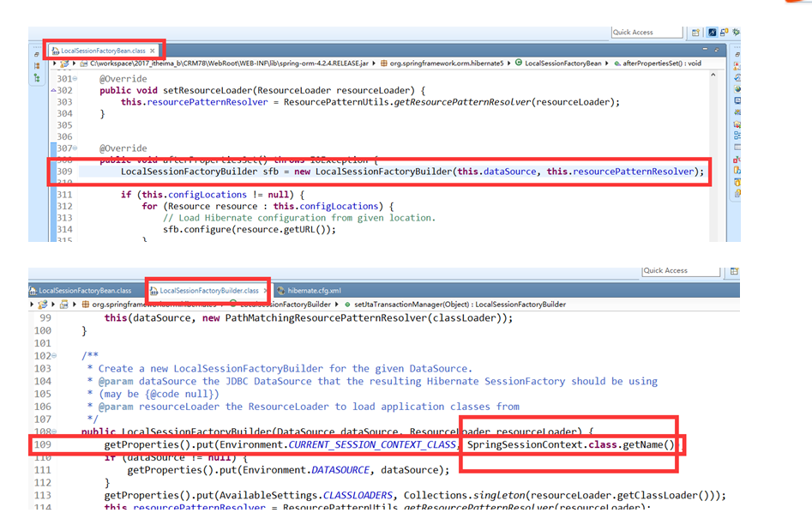Click line 104 @param dataSource comment

coord(372,382)
